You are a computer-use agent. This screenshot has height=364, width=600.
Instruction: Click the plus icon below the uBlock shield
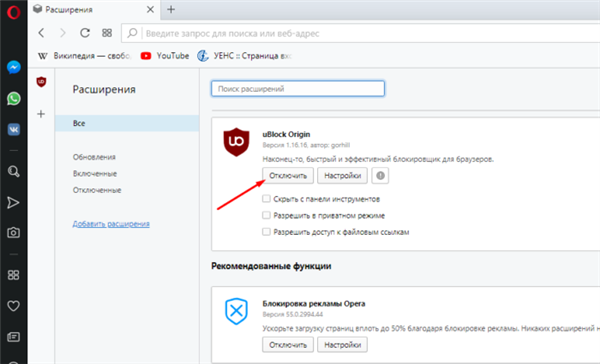[x=41, y=114]
